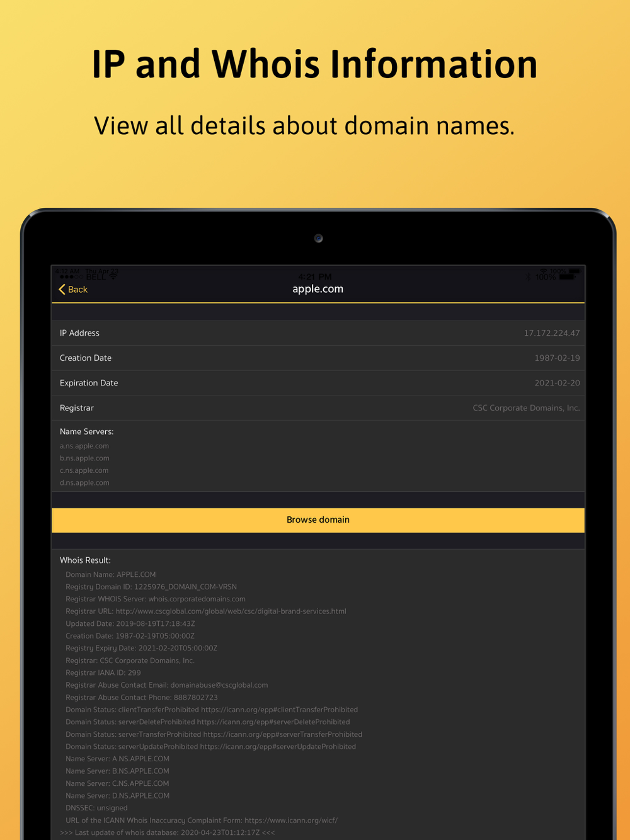Select creation date value 1987-02-19
Viewport: 630px width, 840px height.
[558, 358]
